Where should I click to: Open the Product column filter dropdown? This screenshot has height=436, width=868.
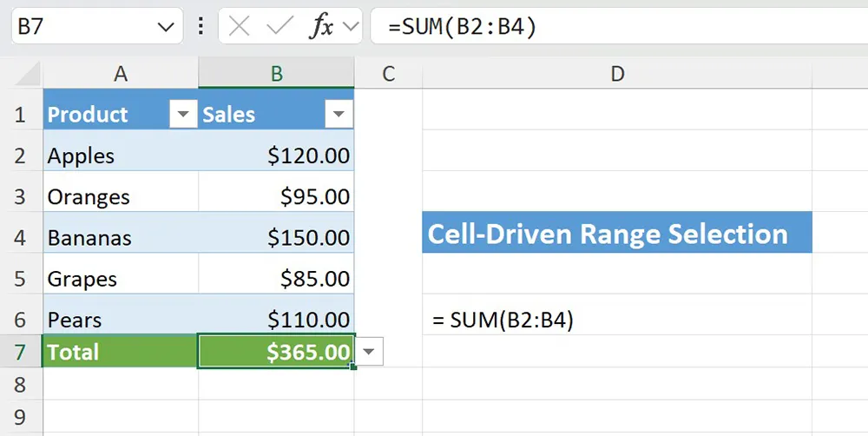[182, 115]
